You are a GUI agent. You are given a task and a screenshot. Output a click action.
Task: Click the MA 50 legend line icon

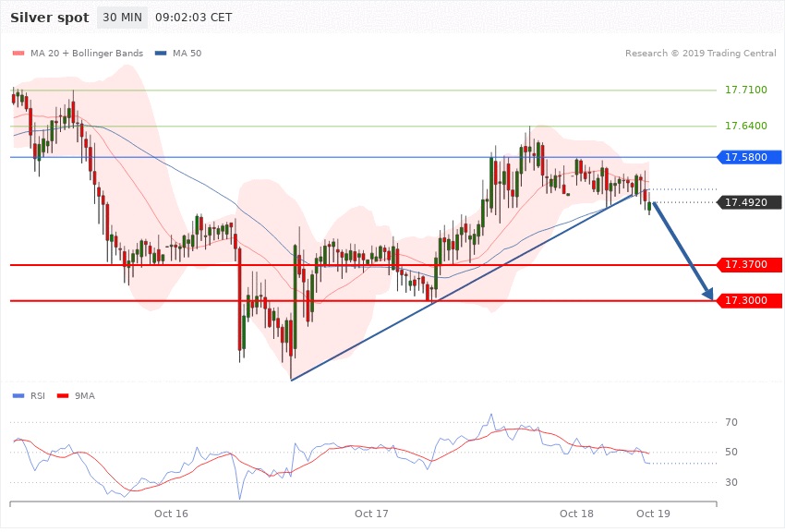(x=161, y=53)
